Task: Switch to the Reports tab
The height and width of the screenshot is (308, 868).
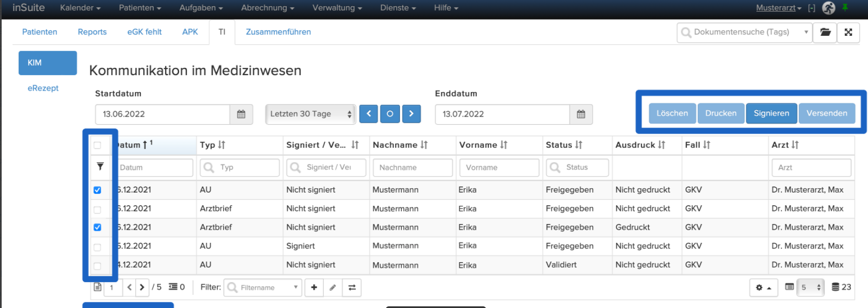Action: pos(92,32)
